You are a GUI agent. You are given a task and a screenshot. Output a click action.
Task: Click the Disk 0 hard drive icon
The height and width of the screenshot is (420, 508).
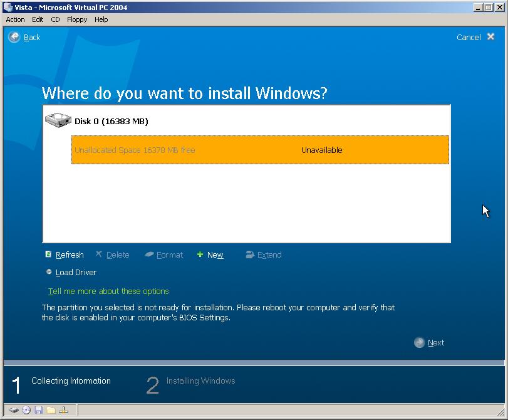pyautogui.click(x=58, y=120)
